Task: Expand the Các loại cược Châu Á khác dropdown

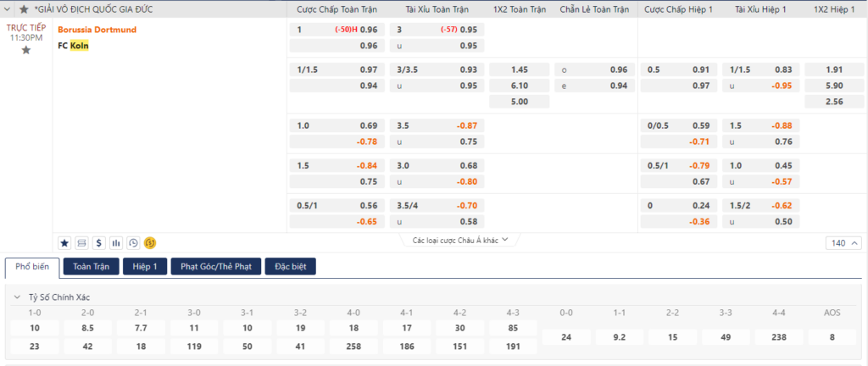Action: [x=459, y=241]
